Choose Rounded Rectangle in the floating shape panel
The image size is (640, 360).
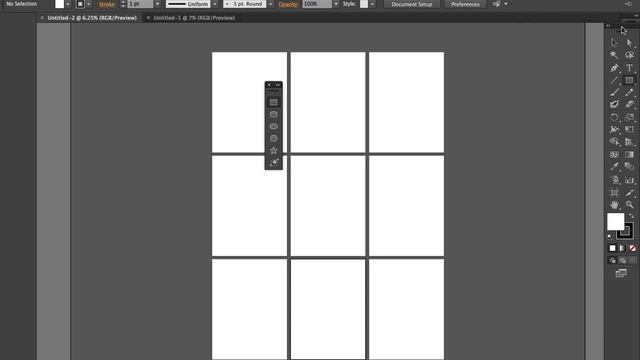(x=273, y=114)
